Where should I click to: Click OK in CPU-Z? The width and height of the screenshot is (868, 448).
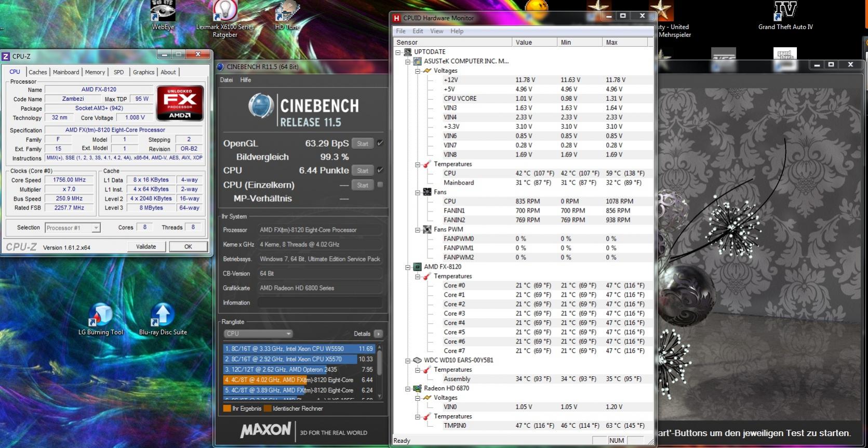pos(188,247)
